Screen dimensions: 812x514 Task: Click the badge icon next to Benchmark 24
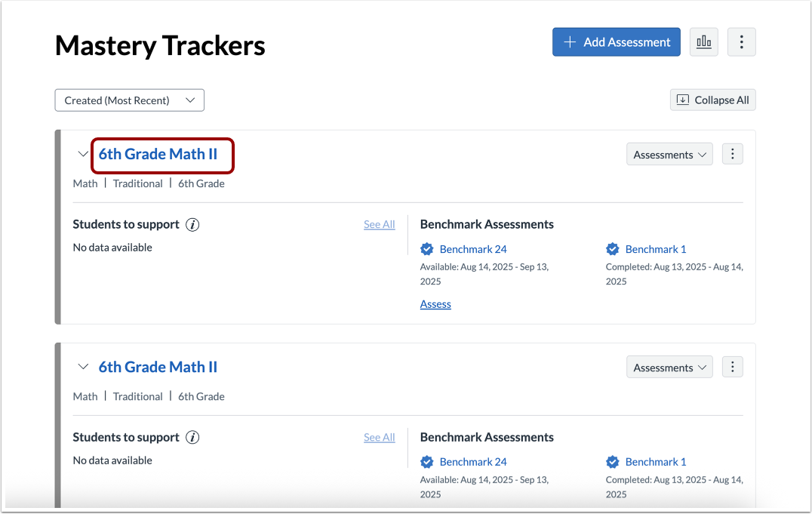click(427, 248)
